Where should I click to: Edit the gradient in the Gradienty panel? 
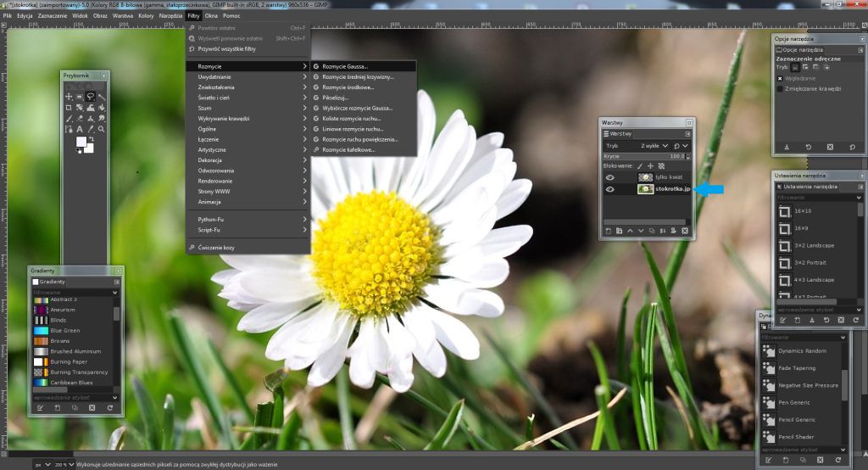(41, 408)
